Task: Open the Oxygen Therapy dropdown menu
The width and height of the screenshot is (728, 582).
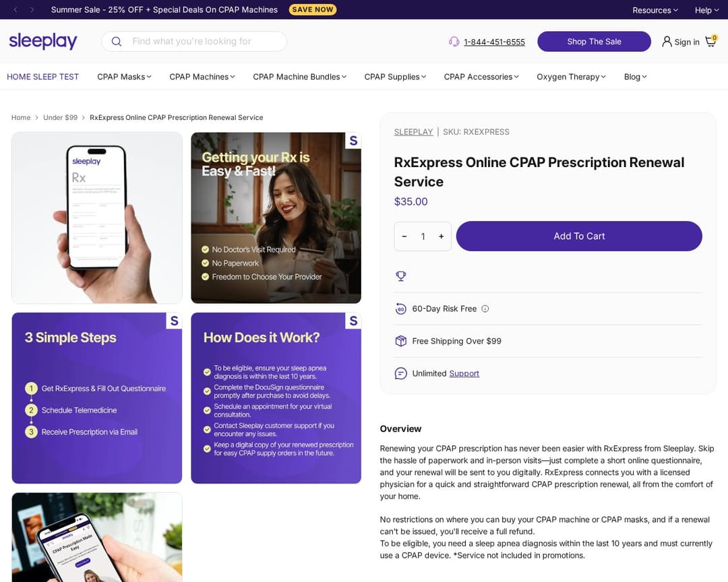Action: [571, 77]
